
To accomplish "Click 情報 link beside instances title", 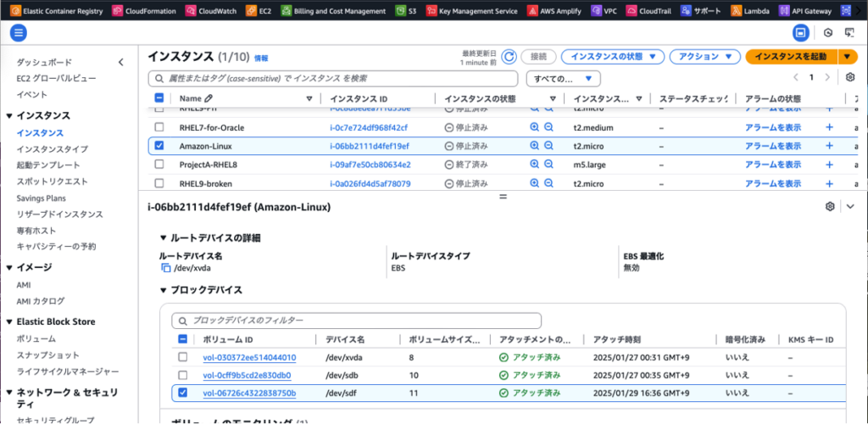I will (x=261, y=58).
